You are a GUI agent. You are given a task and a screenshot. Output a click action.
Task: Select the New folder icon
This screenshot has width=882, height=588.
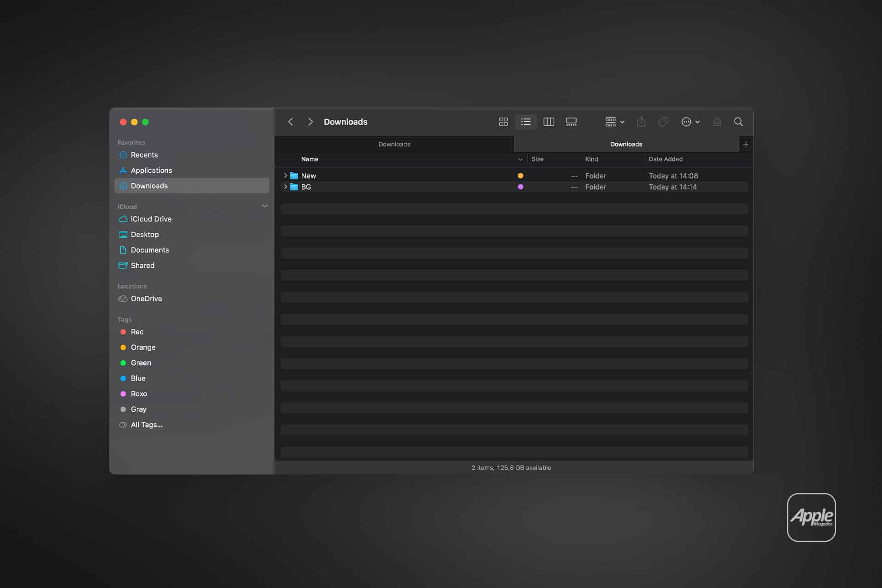click(294, 175)
